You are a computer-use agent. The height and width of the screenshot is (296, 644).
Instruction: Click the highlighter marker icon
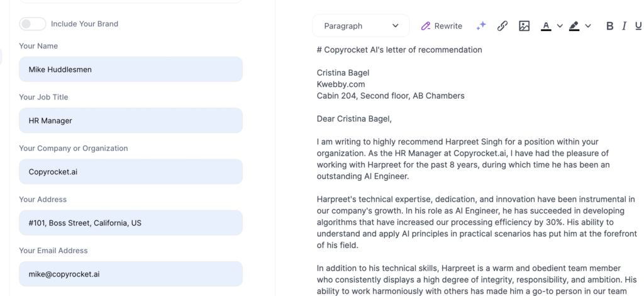574,26
